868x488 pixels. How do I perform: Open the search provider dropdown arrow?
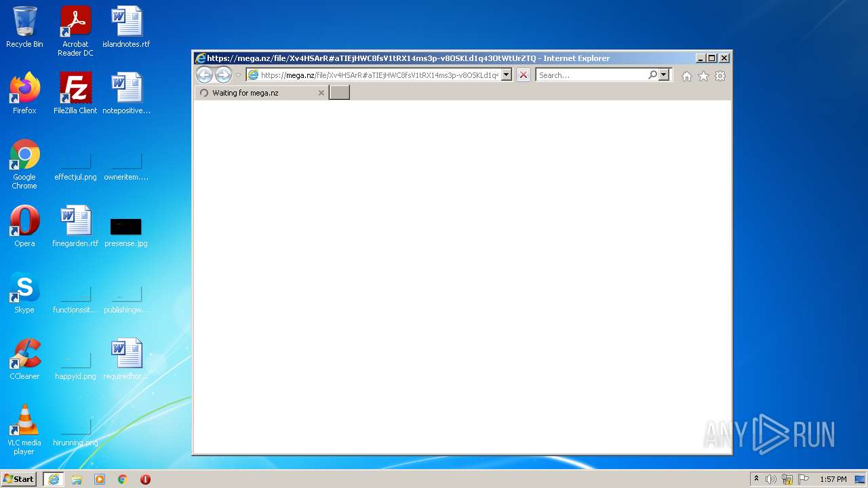click(x=664, y=75)
